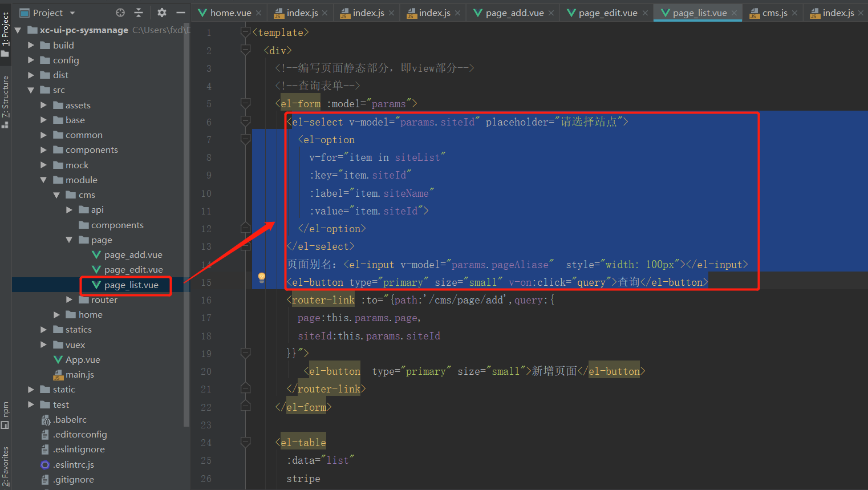Collapse the src folder
Viewport: 868px width, 490px height.
tap(31, 90)
